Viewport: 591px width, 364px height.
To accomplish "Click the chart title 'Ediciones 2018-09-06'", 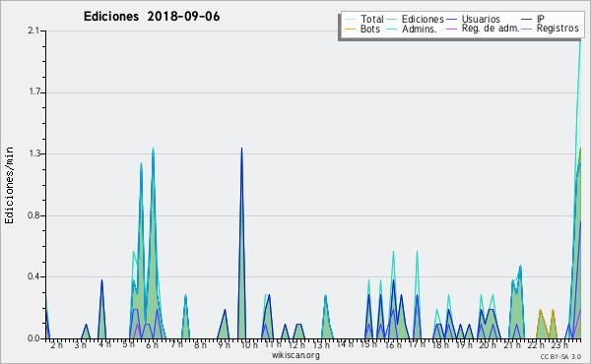I will coord(152,17).
